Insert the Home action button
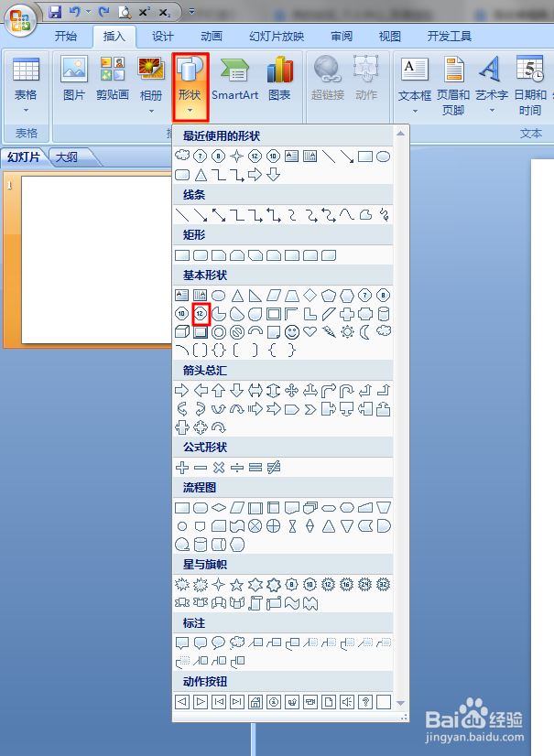The height and width of the screenshot is (756, 554). [255, 701]
